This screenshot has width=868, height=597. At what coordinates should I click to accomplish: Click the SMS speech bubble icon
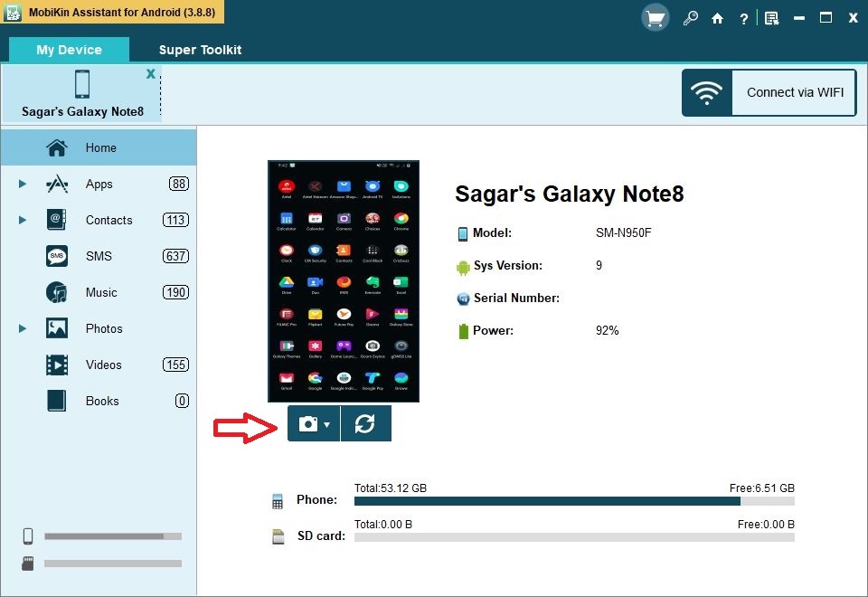tap(56, 256)
